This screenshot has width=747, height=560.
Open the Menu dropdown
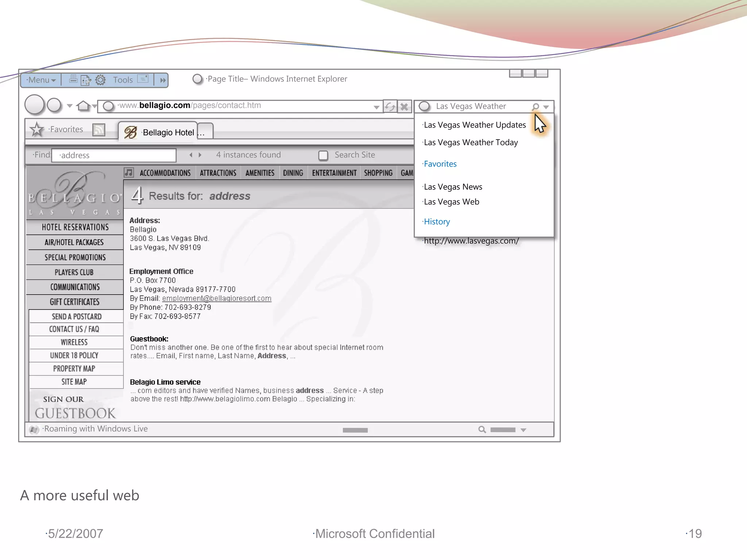[42, 80]
